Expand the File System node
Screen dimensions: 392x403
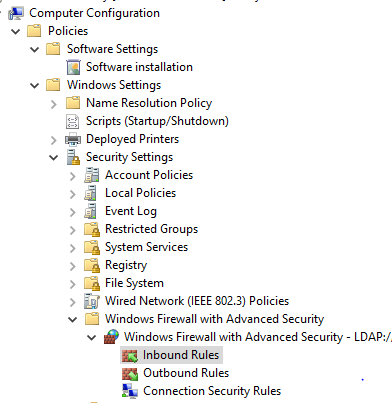click(73, 284)
